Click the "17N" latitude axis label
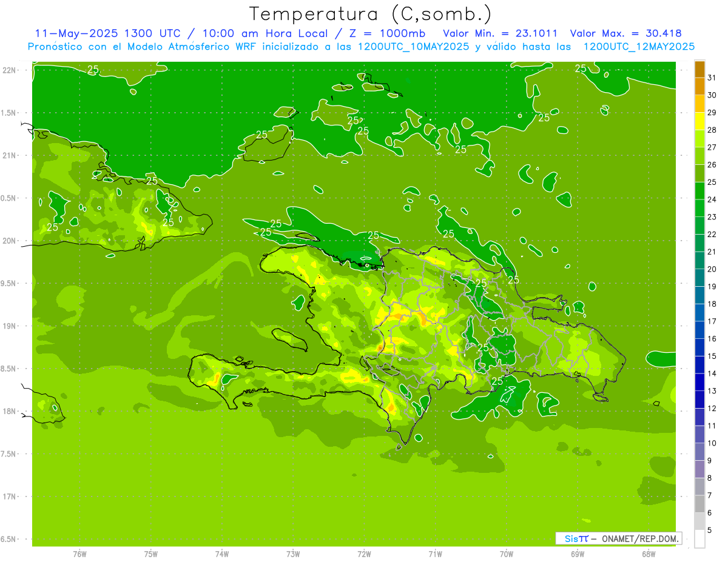 pos(10,497)
